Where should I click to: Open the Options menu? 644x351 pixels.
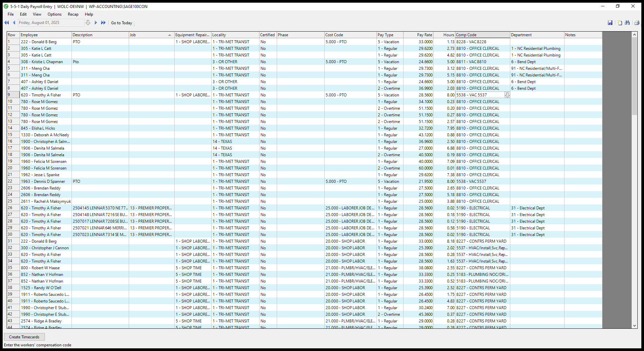[54, 14]
